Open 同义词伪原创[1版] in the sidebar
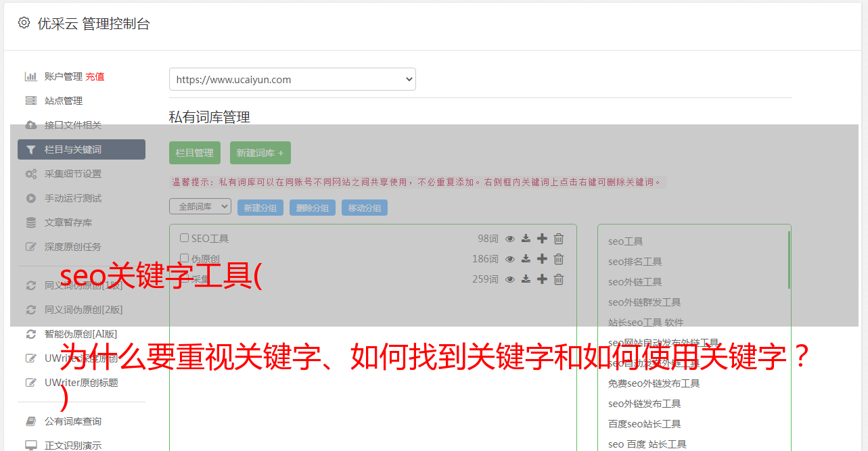 point(83,285)
